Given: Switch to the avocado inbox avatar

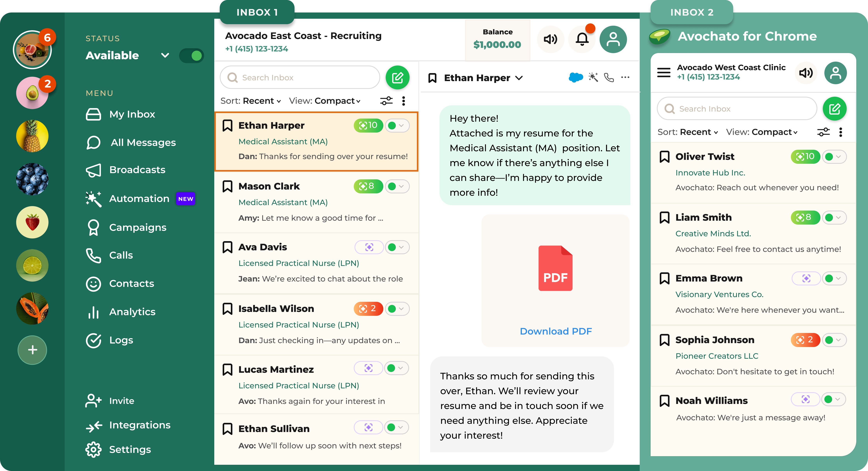Looking at the screenshot, I should pos(32,93).
